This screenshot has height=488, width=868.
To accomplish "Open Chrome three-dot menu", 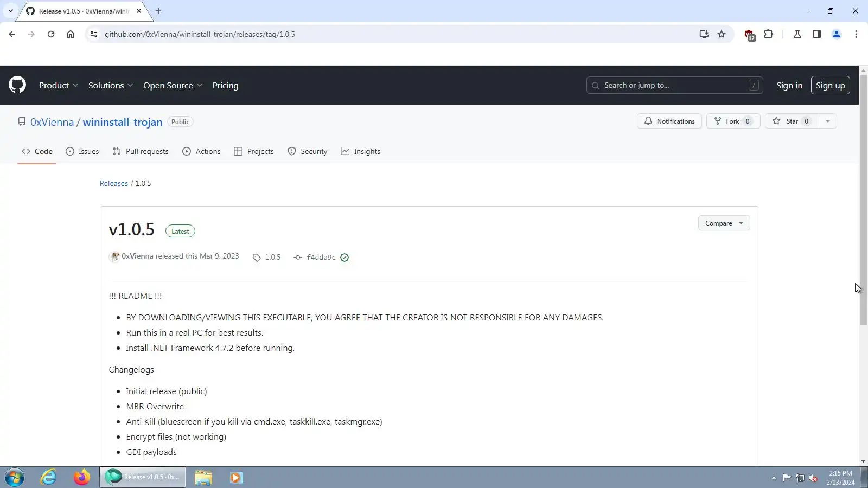I will (856, 34).
